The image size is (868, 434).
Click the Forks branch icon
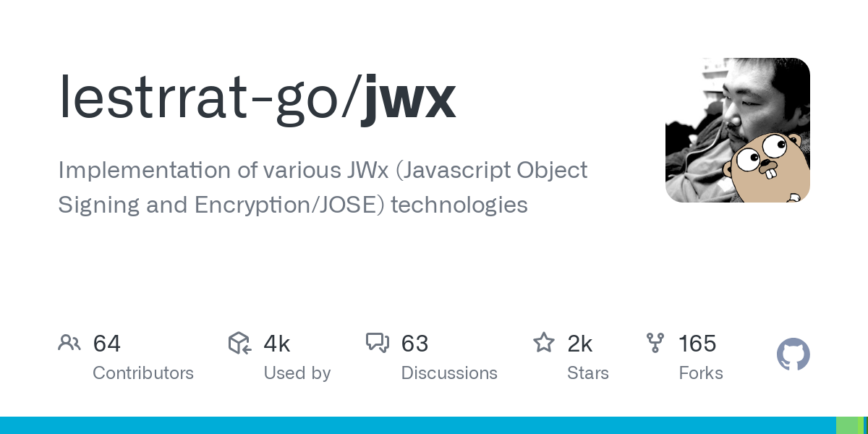pos(655,343)
